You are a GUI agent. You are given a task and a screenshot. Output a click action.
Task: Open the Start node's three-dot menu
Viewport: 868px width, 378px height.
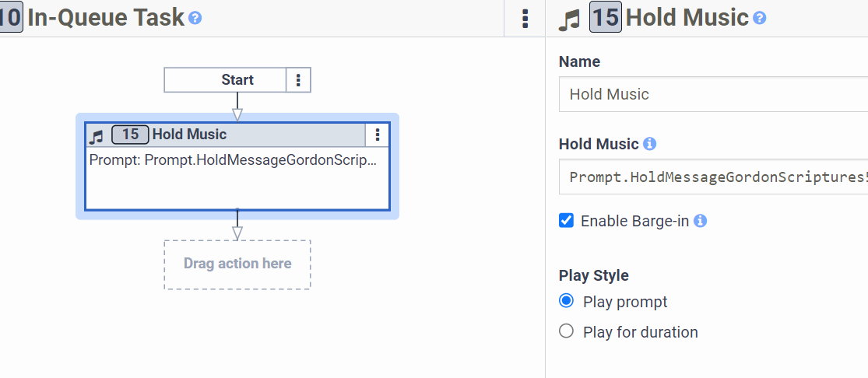(299, 80)
